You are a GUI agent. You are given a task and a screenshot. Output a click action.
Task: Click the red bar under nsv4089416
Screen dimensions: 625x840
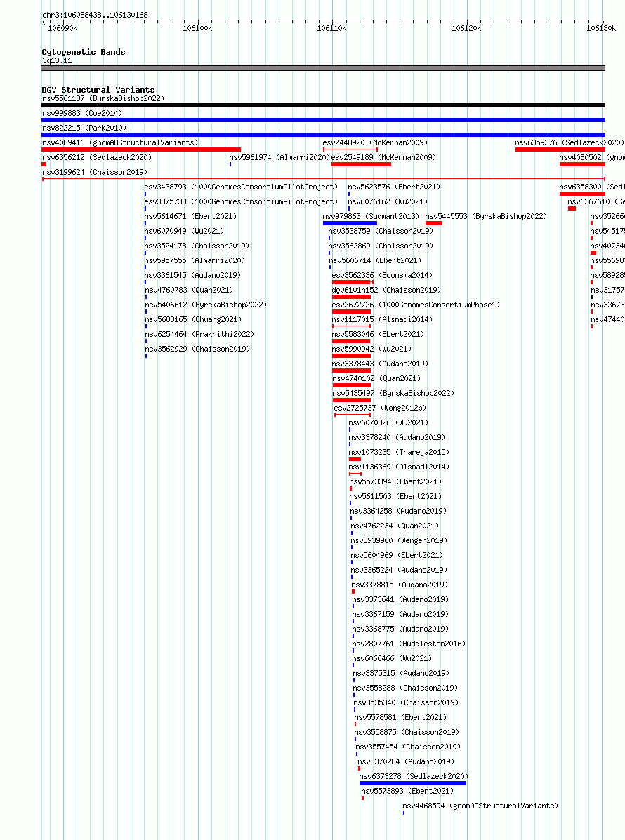pyautogui.click(x=141, y=149)
